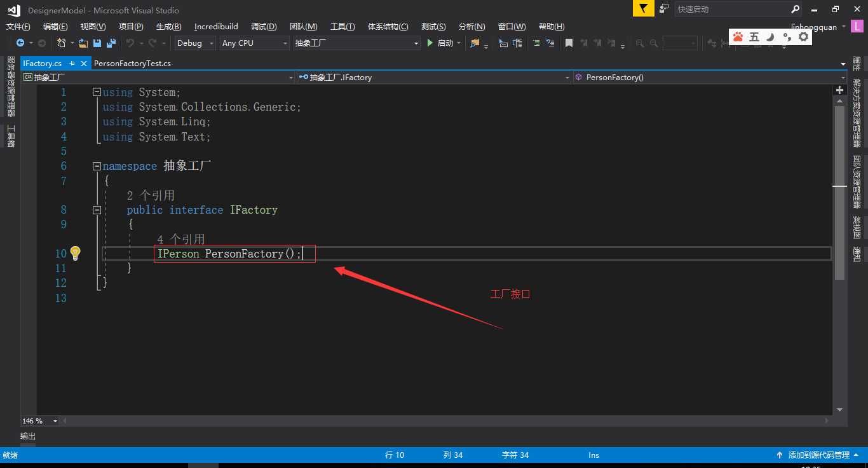Open the 调试(D) menu
This screenshot has height=468, width=868.
point(264,26)
